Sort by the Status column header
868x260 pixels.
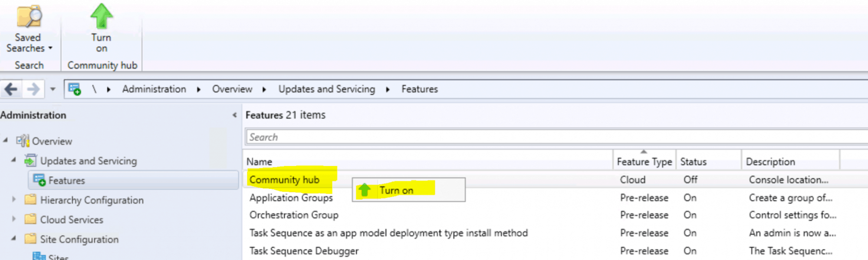tap(709, 161)
